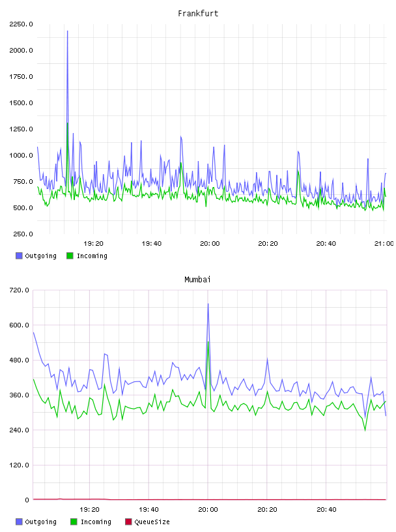The width and height of the screenshot is (396, 532).
Task: Click the 21:00 time label under Frankfurt chart
Action: (x=384, y=244)
